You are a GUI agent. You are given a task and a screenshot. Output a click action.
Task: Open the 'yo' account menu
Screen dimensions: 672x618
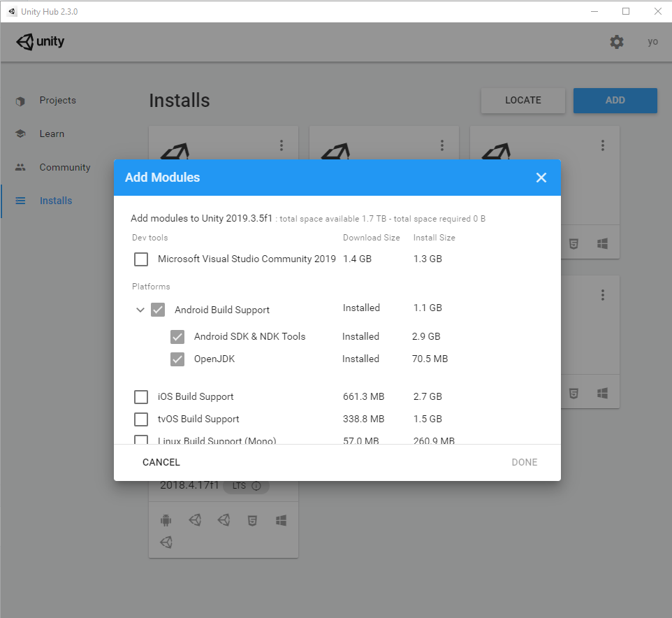pos(652,42)
